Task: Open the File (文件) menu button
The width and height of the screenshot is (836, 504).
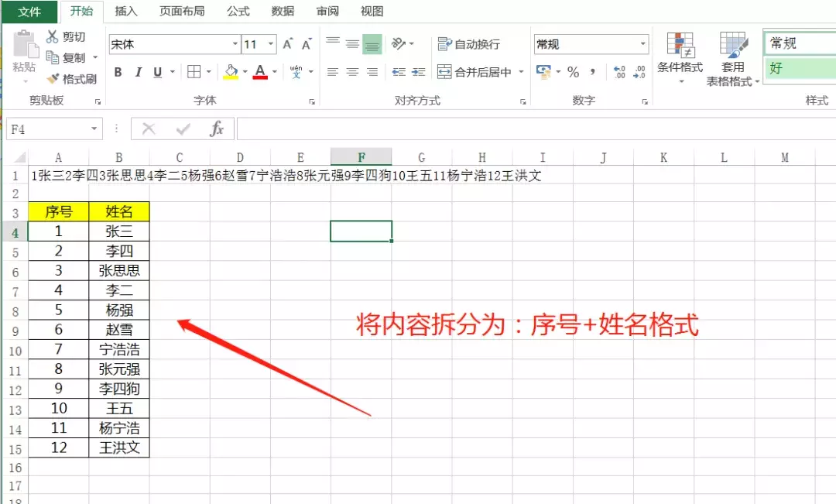Action: [29, 11]
